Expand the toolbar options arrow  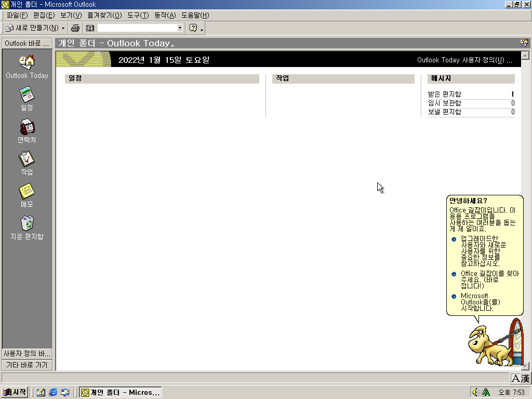[202, 30]
